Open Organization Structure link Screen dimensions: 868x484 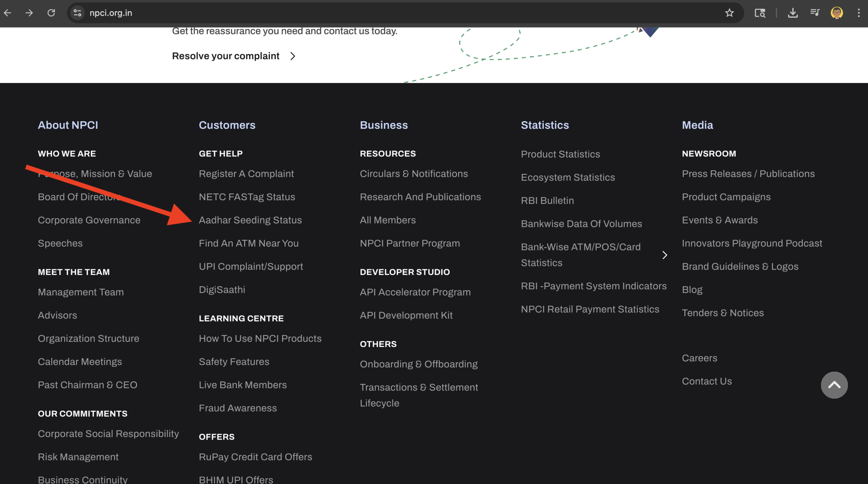pos(88,338)
